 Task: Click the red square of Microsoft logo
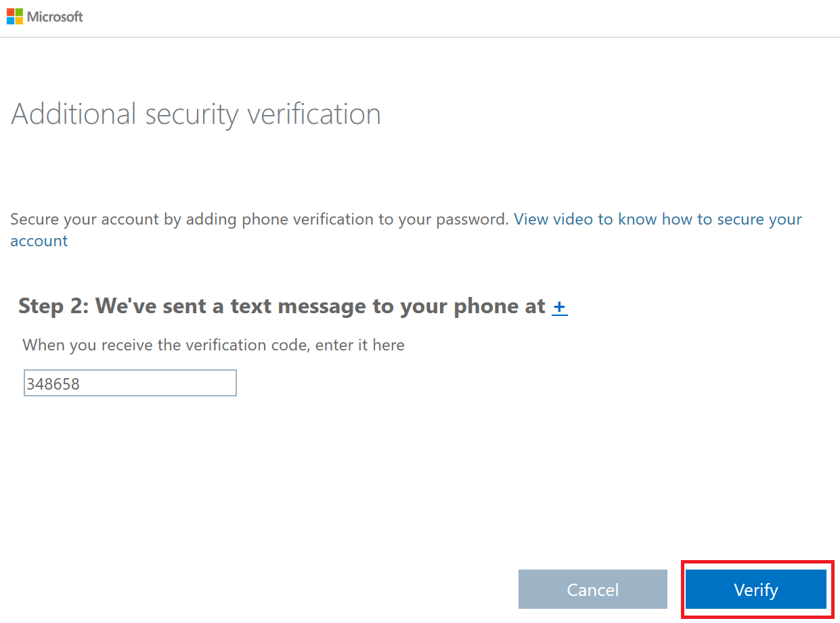[x=10, y=12]
